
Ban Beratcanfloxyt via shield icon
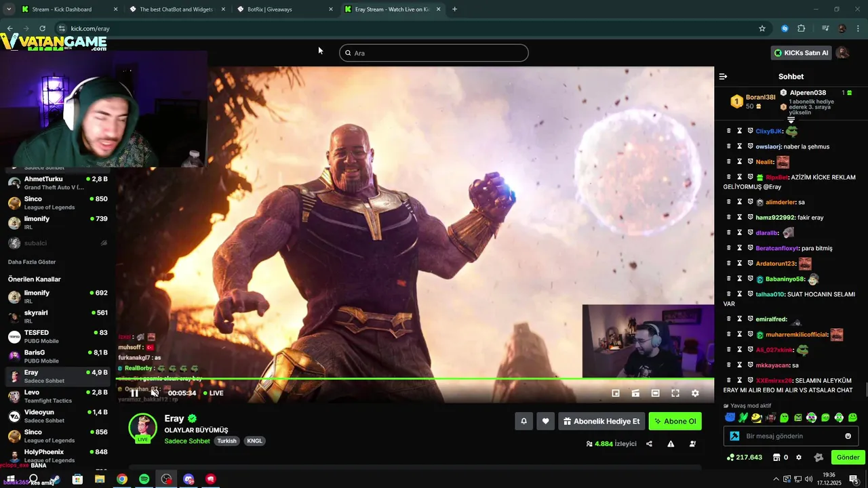(x=751, y=248)
